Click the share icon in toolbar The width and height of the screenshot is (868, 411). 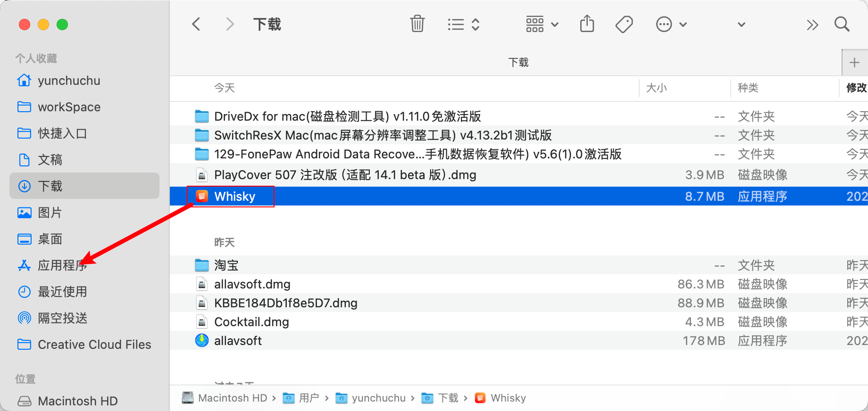[587, 24]
